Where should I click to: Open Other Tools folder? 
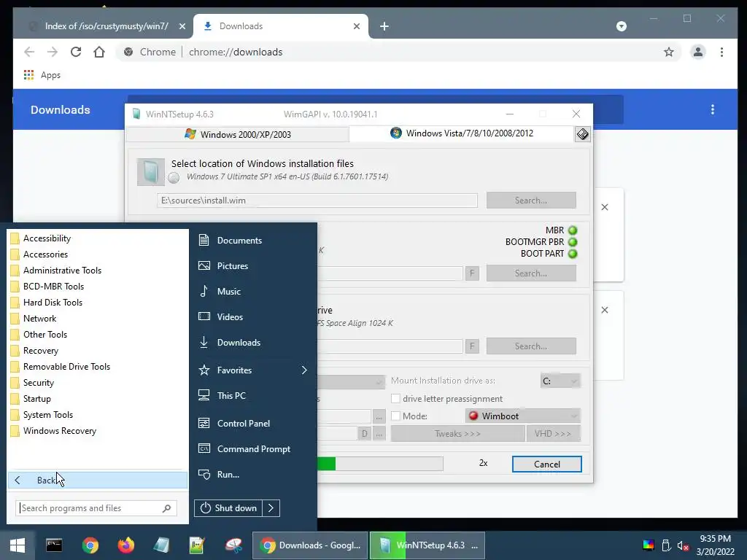coord(44,334)
